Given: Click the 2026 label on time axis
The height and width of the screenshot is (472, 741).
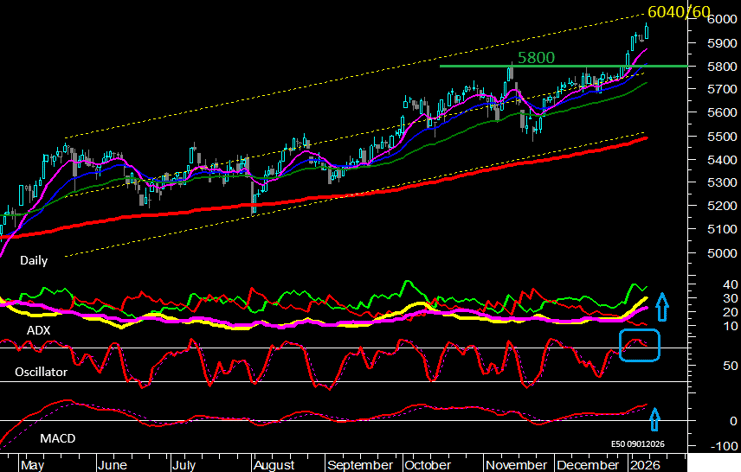Looking at the screenshot, I should coord(641,465).
